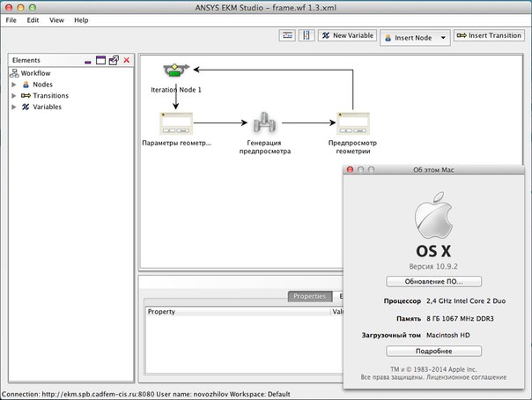Click vertical align icon in toolbar

coord(307,36)
